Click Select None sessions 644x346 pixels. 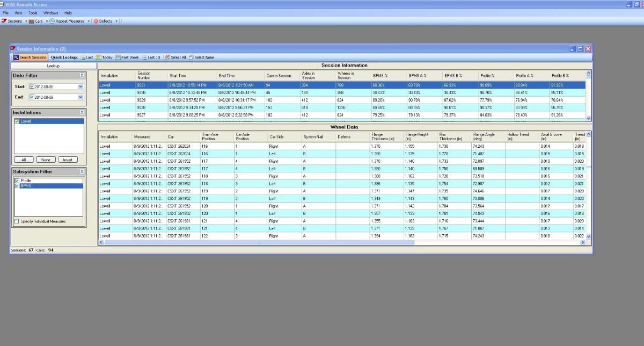(202, 57)
